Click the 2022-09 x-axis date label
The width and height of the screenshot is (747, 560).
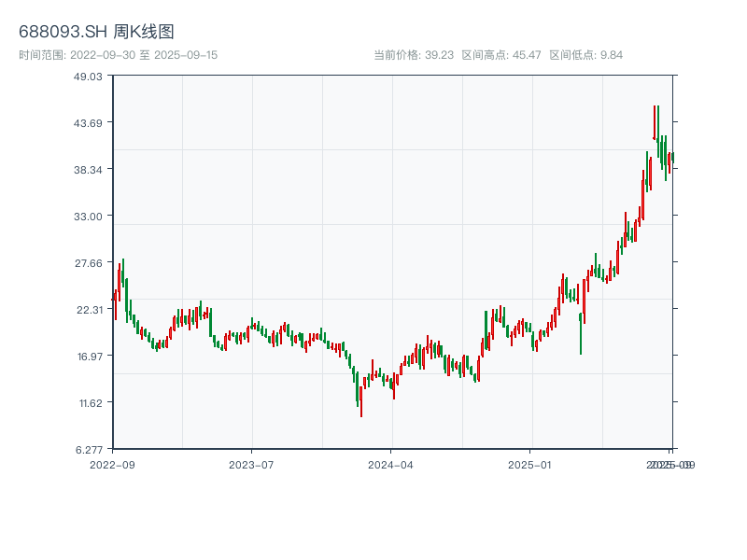point(112,464)
